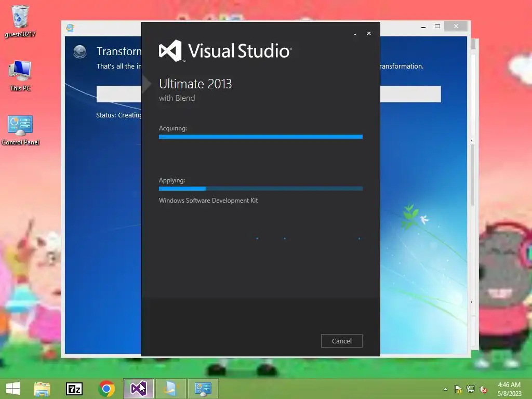Click the Acquiring progress bar
Image resolution: width=532 pixels, height=399 pixels.
(x=261, y=137)
